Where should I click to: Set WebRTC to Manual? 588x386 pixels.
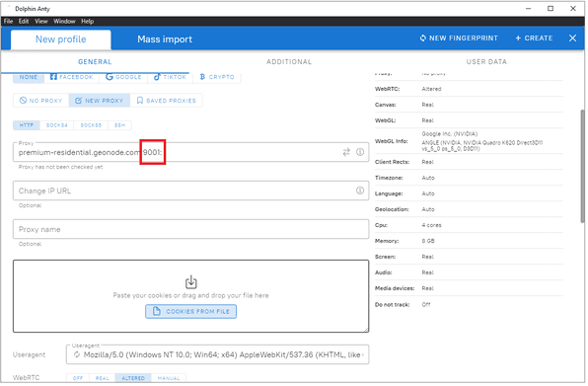pyautogui.click(x=169, y=379)
